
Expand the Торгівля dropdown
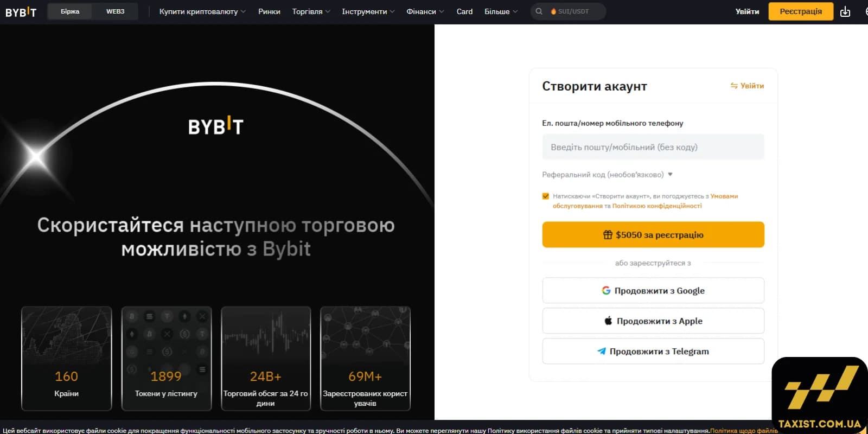click(x=311, y=11)
